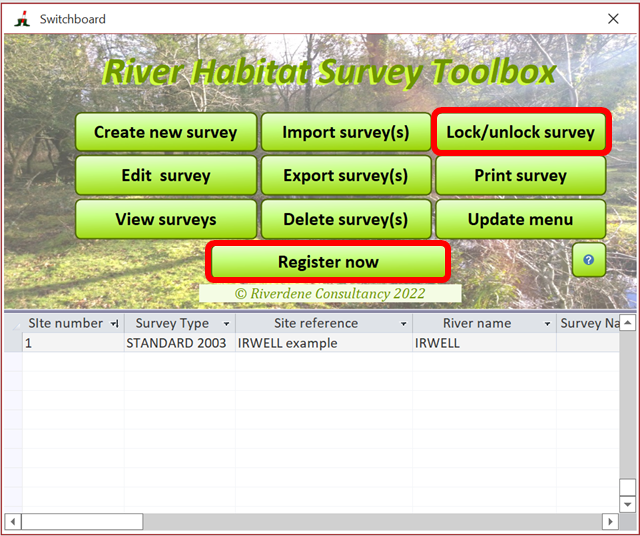Open Site reference column filter dropdown
The width and height of the screenshot is (640, 536).
(403, 324)
